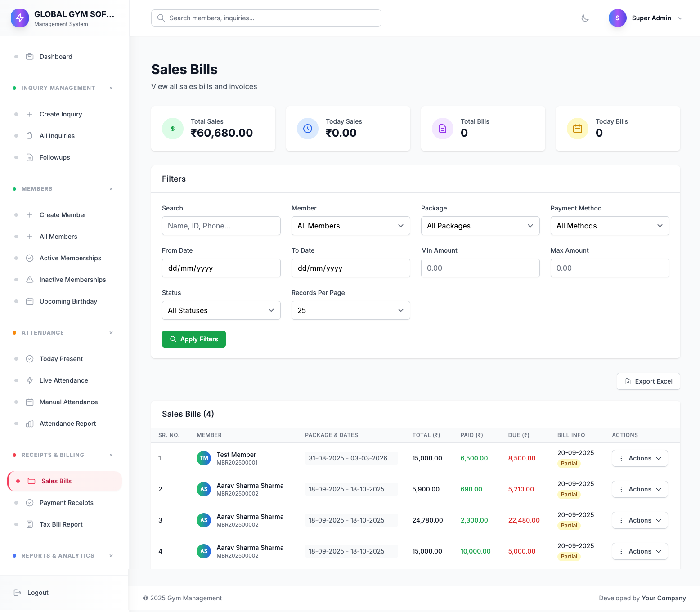The width and height of the screenshot is (700, 612).
Task: Open the All Members filter dropdown
Action: [x=350, y=226]
